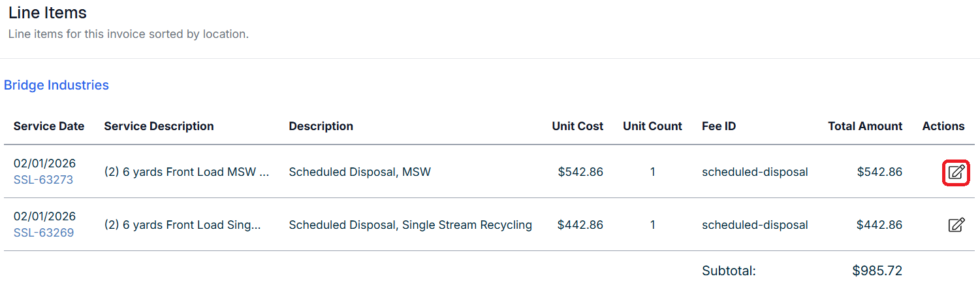Select the "Scheduled Disposal, MSW" description cell
This screenshot has width=980, height=287.
tap(360, 172)
